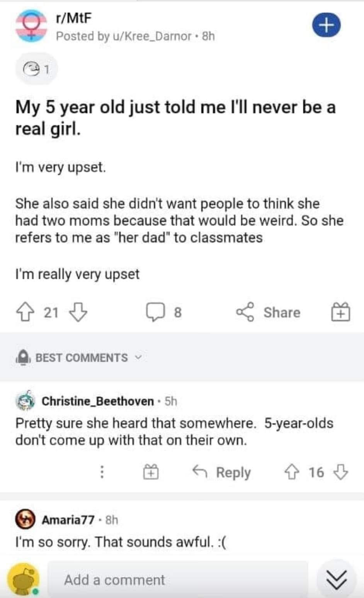Reply to Christine_Beethoven's comment
Viewport: 364px width, 598px height.
point(222,472)
